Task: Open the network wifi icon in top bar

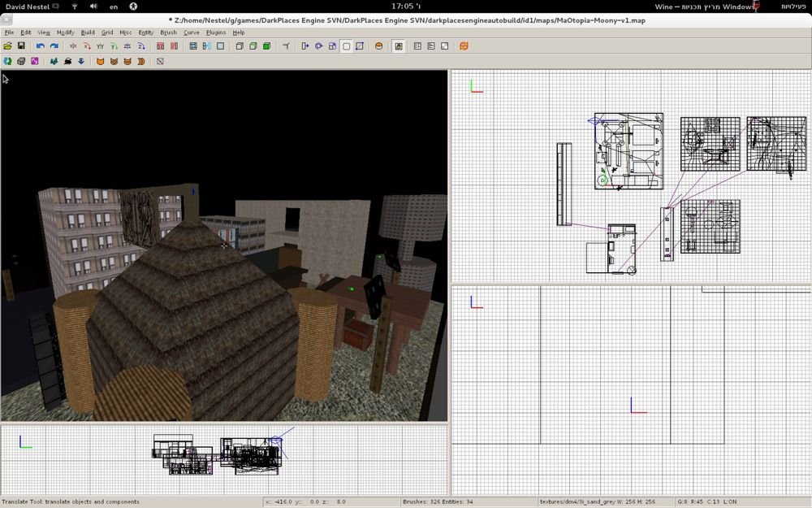Action: tap(74, 7)
